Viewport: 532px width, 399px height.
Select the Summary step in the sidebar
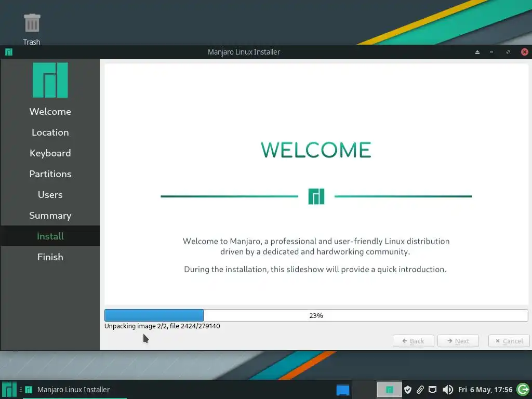click(x=50, y=216)
